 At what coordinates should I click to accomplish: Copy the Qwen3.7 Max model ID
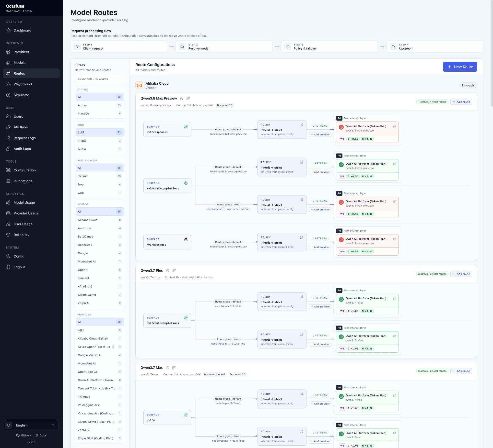point(168,368)
